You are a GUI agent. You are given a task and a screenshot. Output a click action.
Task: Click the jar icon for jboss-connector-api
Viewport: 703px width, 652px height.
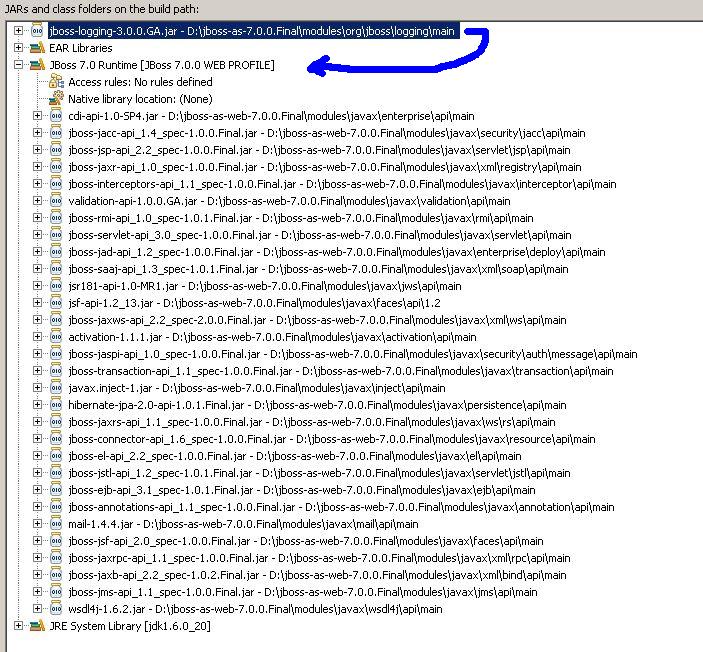pyautogui.click(x=56, y=439)
